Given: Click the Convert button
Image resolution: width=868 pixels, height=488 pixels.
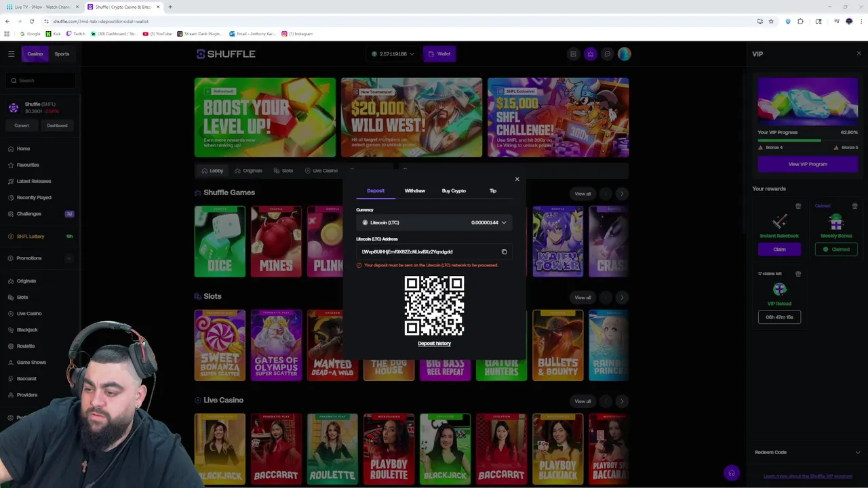Looking at the screenshot, I should [x=22, y=125].
